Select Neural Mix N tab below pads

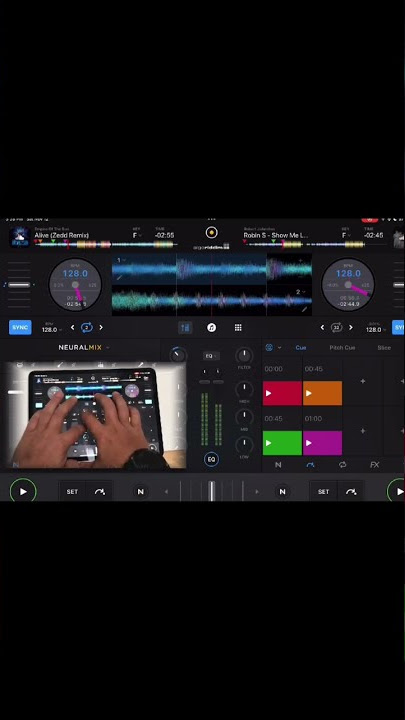[x=278, y=465]
